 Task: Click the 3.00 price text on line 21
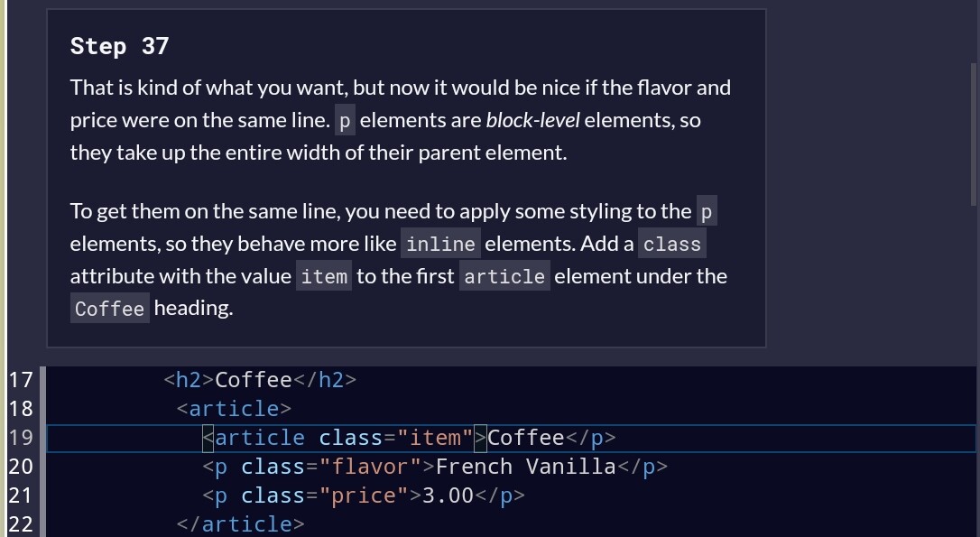coord(448,495)
